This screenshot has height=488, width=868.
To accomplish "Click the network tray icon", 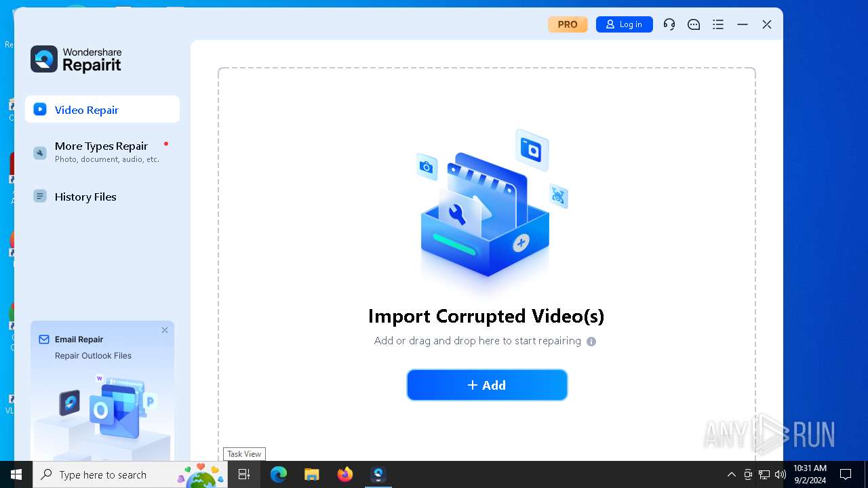I will 764,474.
